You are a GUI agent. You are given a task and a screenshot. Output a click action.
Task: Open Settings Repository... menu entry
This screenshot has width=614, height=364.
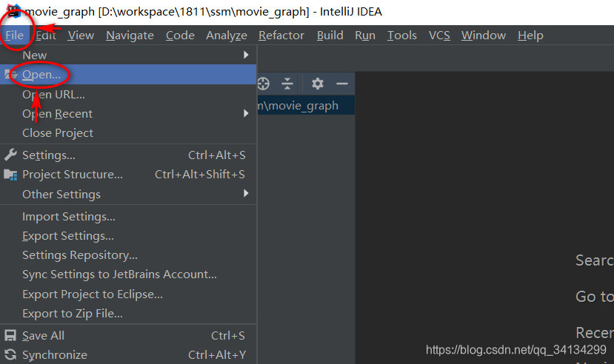128,255
